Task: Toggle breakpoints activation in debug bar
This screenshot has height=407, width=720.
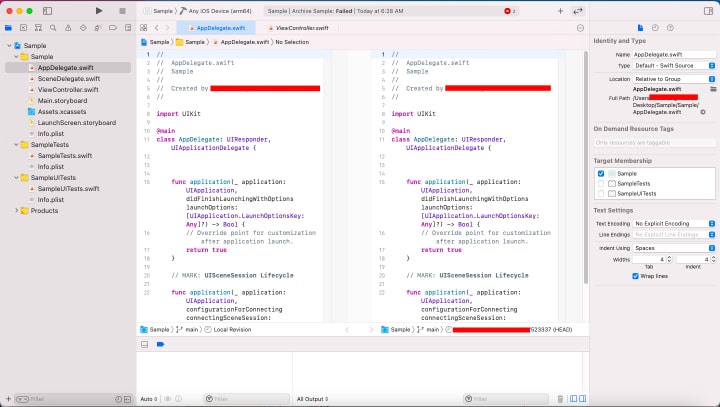Action: tap(160, 344)
